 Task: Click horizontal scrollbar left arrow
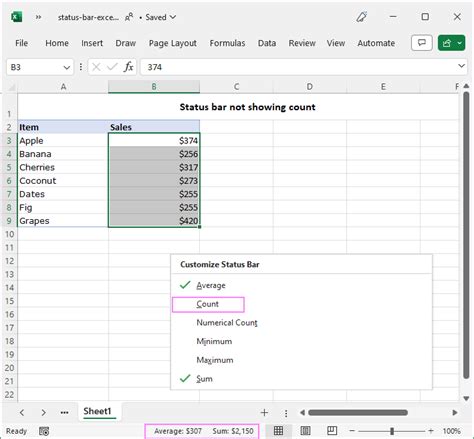click(302, 413)
